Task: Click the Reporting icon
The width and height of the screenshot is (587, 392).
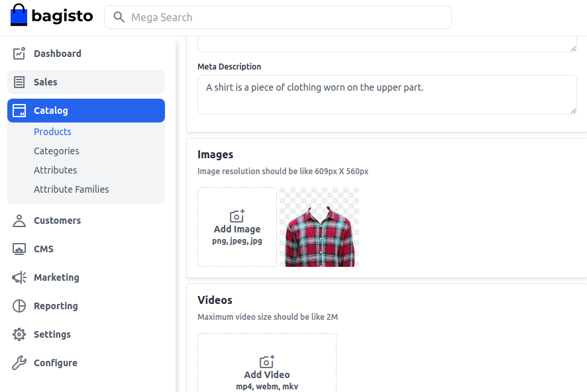Action: 19,305
